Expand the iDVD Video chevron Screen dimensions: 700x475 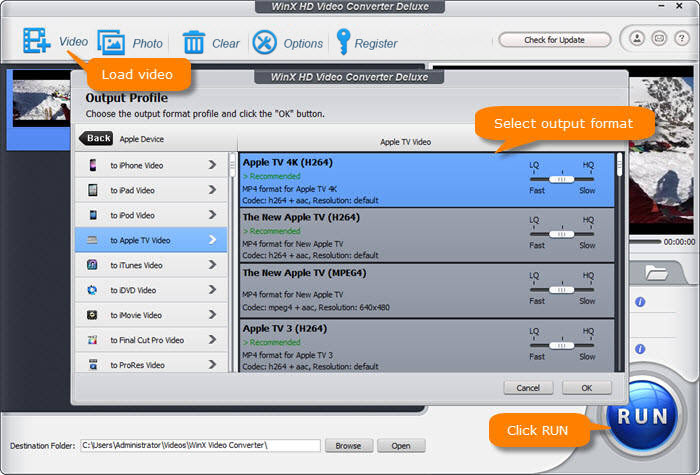[x=212, y=290]
